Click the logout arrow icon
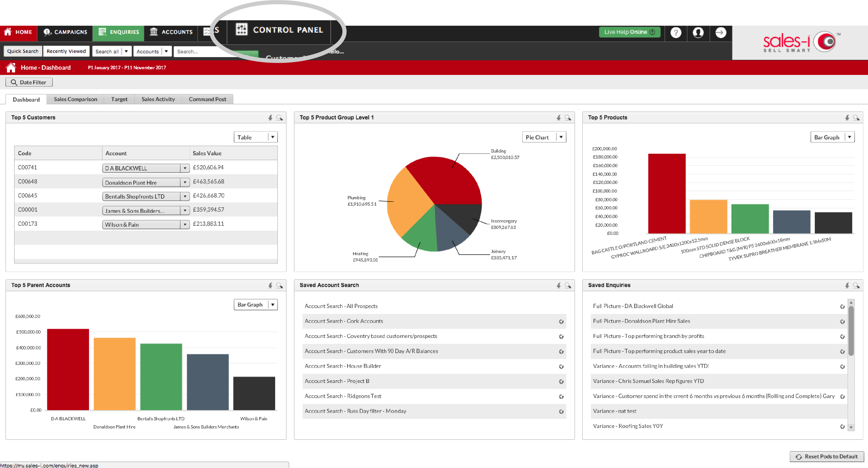Screen dimensions: 868x468 [721, 32]
